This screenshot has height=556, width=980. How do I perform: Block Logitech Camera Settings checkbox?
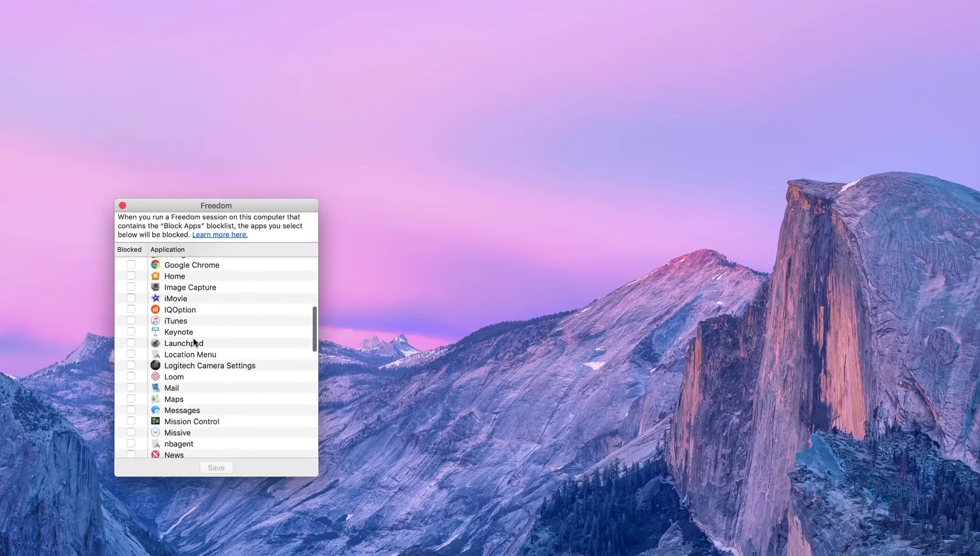[x=131, y=365]
